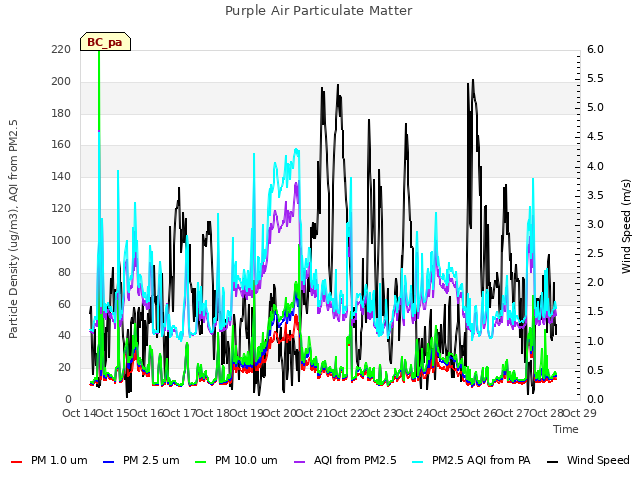Click the purple AQI from PM2.5 swatch
Screen dimensions: 640x480
point(299,462)
